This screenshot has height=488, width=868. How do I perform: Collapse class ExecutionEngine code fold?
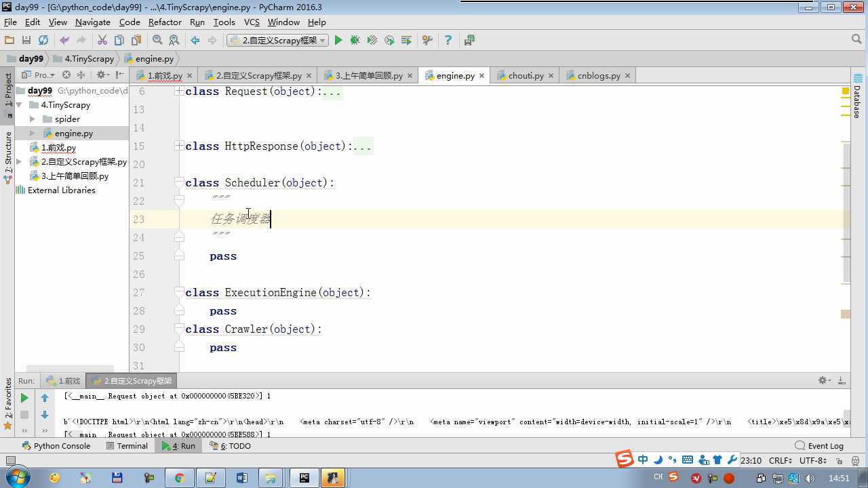[x=179, y=293]
